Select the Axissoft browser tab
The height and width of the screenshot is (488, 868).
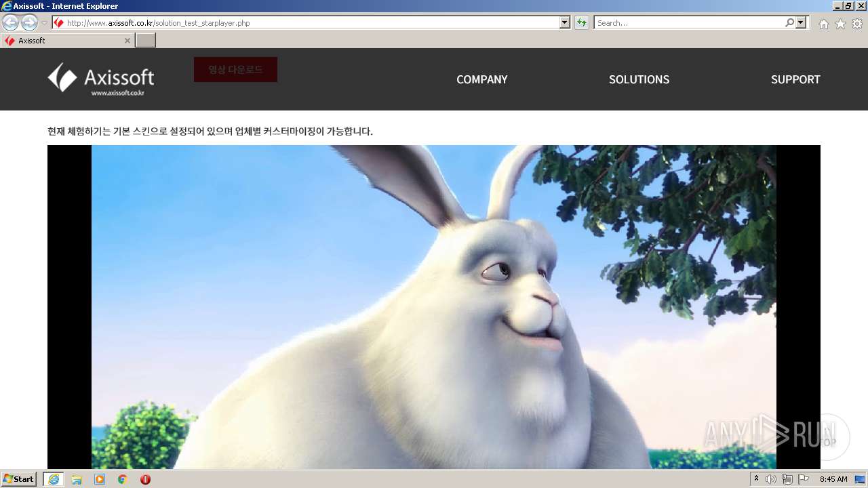coord(67,41)
